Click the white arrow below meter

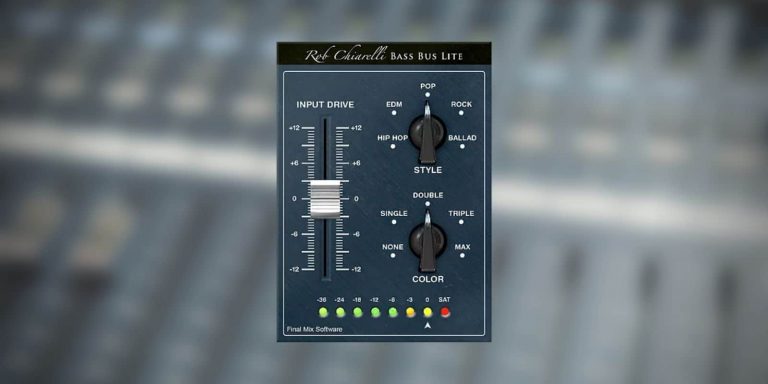pyautogui.click(x=428, y=325)
